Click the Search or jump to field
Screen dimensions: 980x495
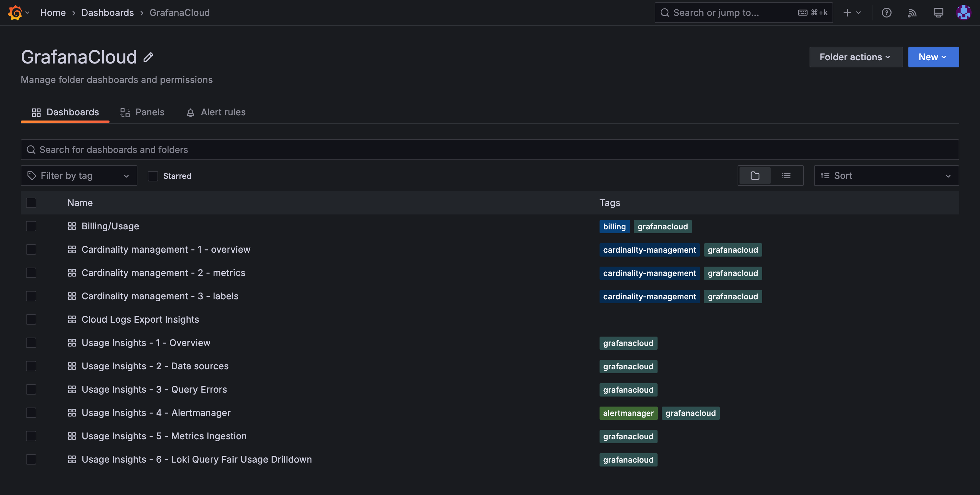(744, 13)
